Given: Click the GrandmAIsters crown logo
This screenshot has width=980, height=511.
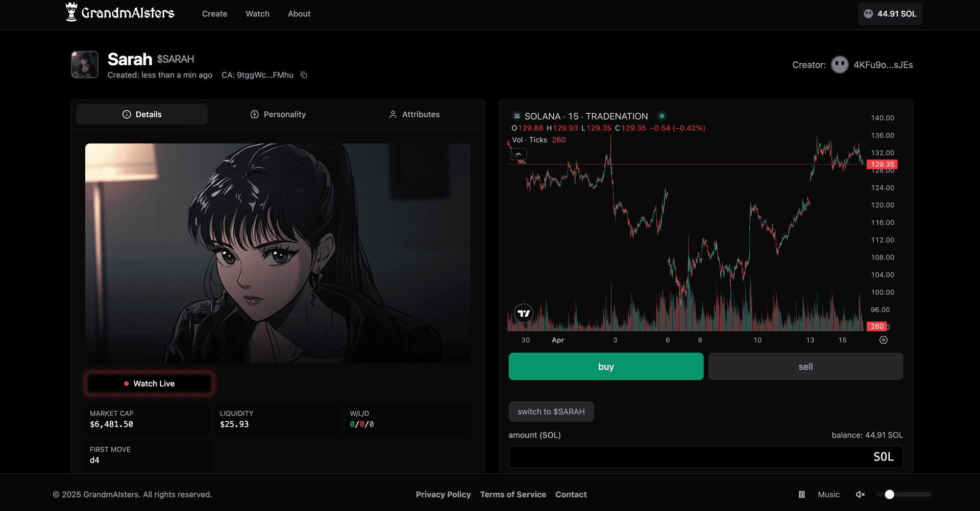Looking at the screenshot, I should [x=71, y=12].
